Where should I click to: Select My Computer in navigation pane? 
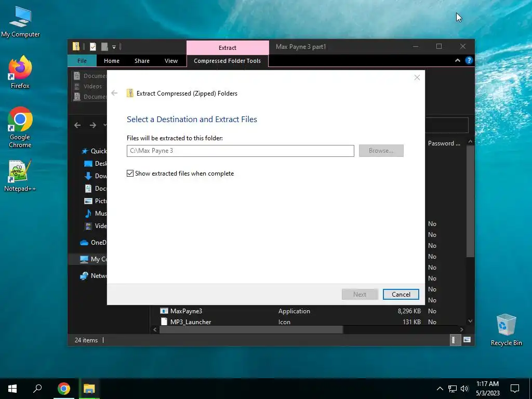93,259
